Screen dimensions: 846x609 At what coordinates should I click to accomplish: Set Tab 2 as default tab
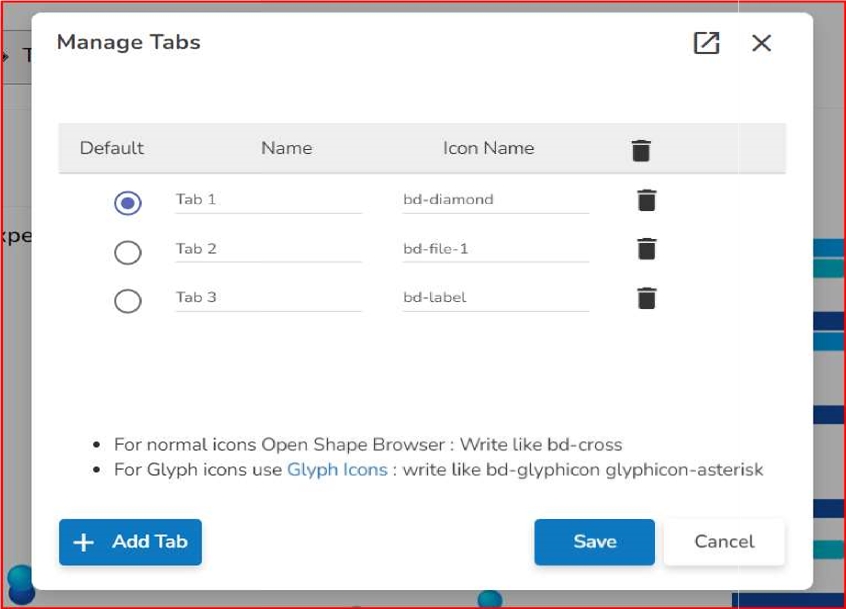tap(128, 253)
